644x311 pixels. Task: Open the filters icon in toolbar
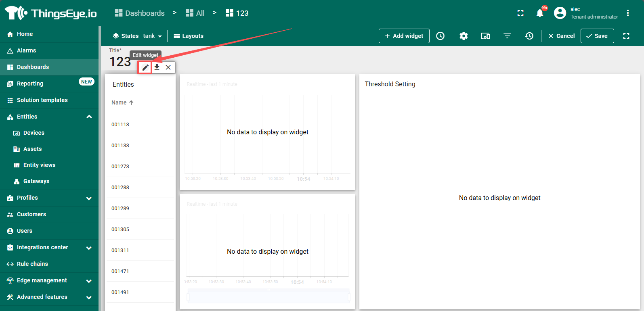tap(507, 36)
